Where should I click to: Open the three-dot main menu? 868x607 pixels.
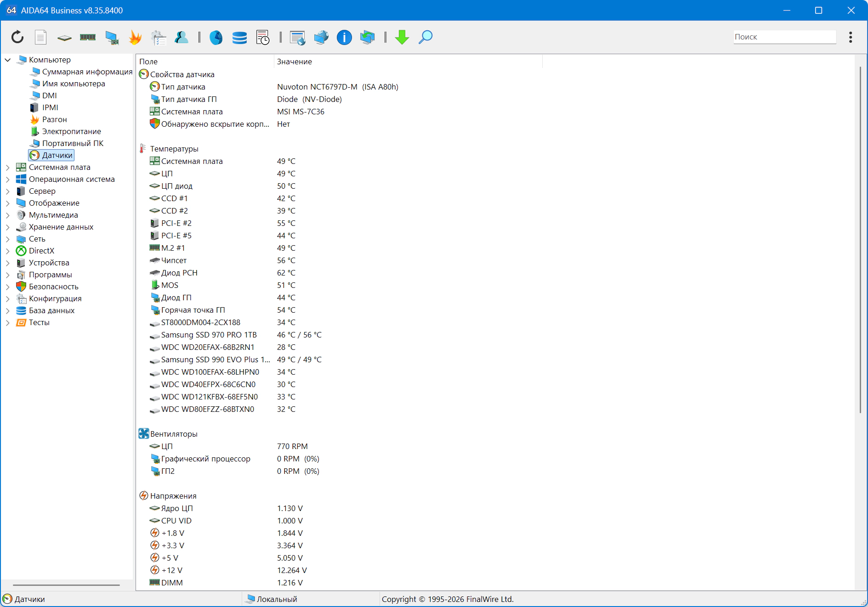click(x=851, y=37)
